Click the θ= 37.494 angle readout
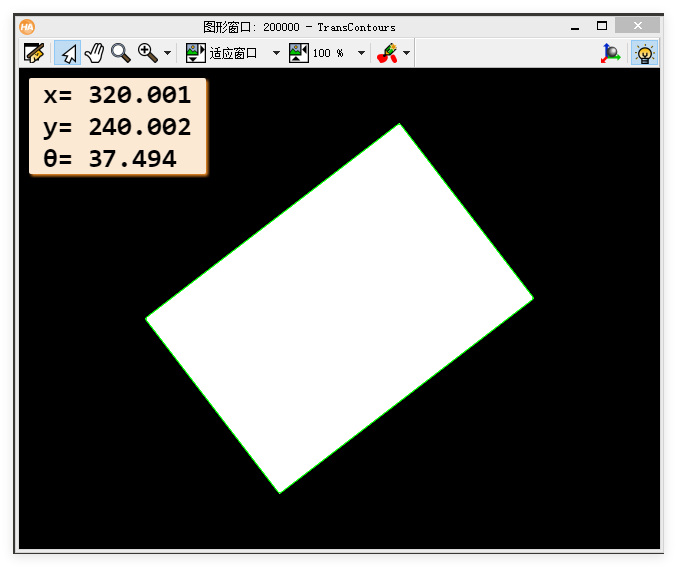Image resolution: width=677 pixels, height=567 pixels. point(110,158)
